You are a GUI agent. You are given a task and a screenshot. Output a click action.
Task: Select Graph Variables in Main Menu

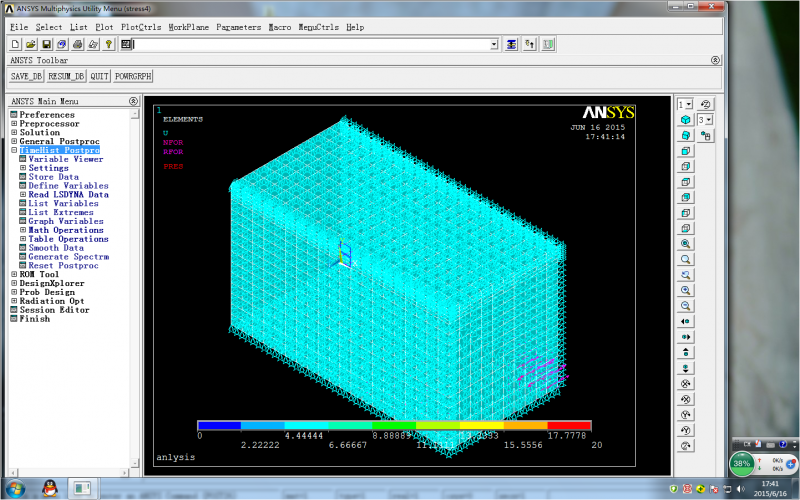click(x=66, y=221)
